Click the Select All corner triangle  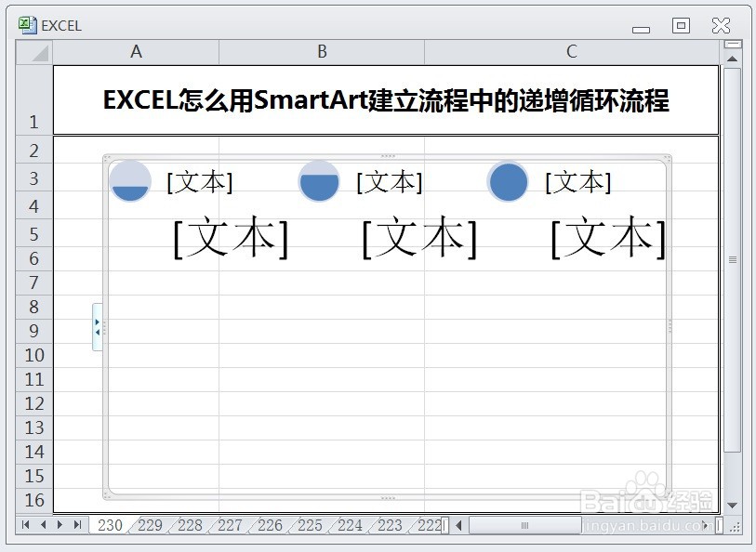(x=34, y=52)
